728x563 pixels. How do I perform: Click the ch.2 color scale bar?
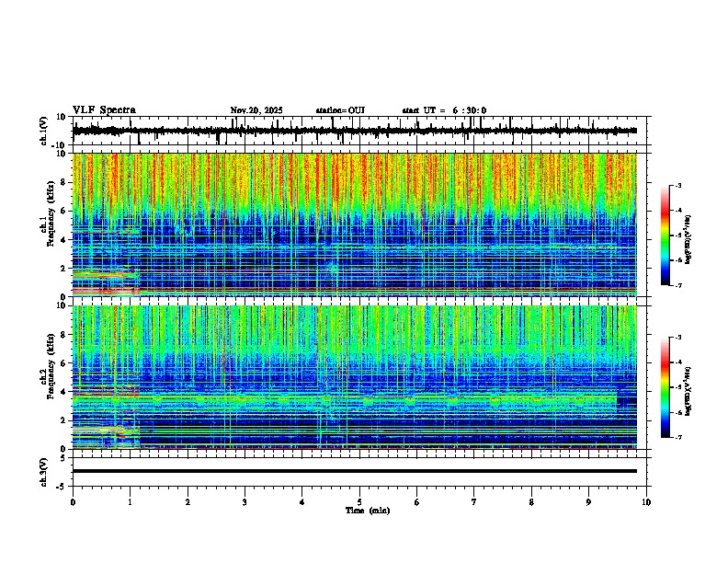click(x=665, y=387)
